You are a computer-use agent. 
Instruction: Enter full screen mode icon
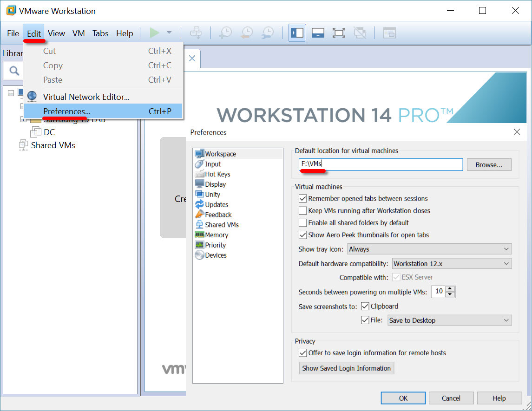(x=339, y=33)
